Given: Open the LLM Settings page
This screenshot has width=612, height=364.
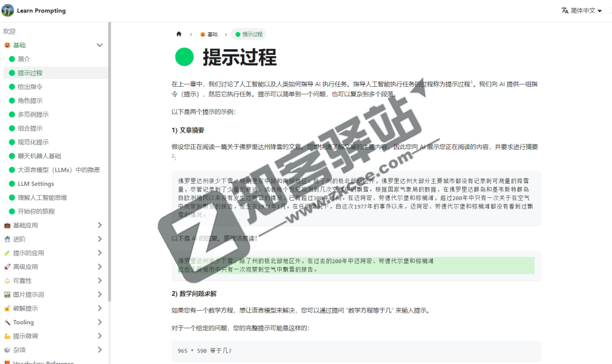Looking at the screenshot, I should [37, 183].
